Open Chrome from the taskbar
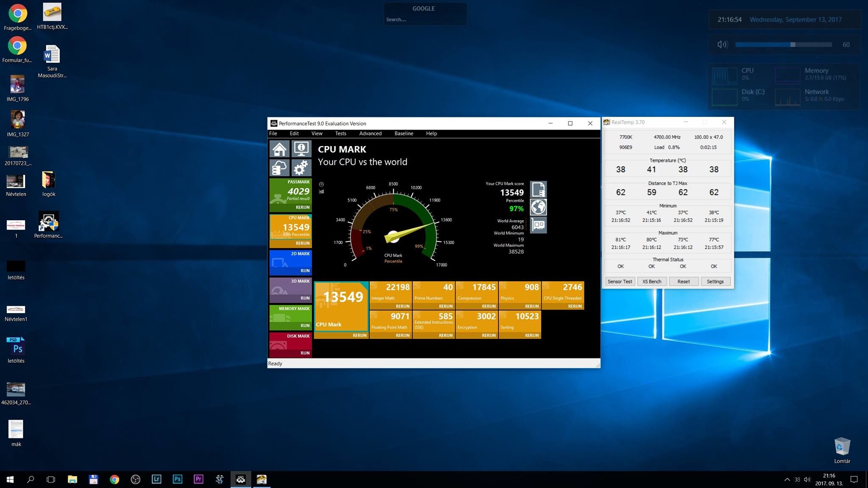 [x=114, y=479]
